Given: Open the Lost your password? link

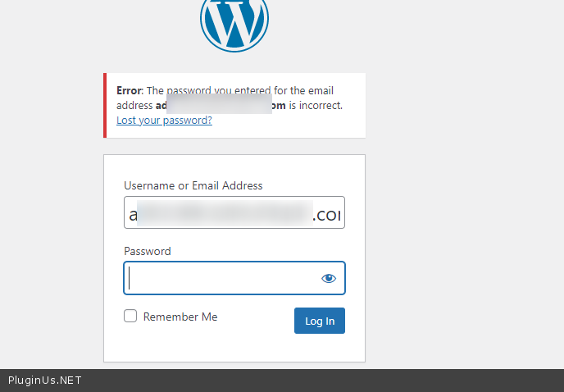Looking at the screenshot, I should pyautogui.click(x=164, y=121).
